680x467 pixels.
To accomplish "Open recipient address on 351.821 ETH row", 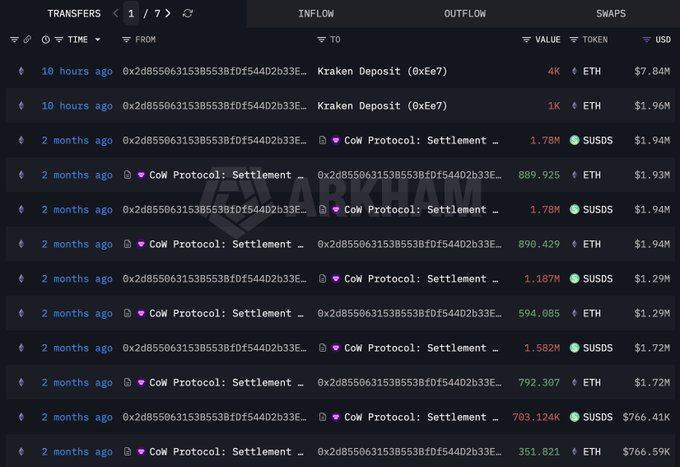I will point(409,452).
